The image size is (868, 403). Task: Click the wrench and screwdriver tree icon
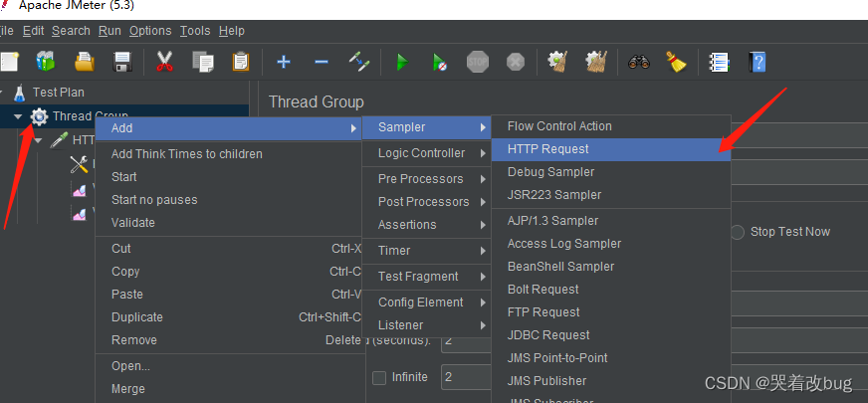(x=80, y=164)
